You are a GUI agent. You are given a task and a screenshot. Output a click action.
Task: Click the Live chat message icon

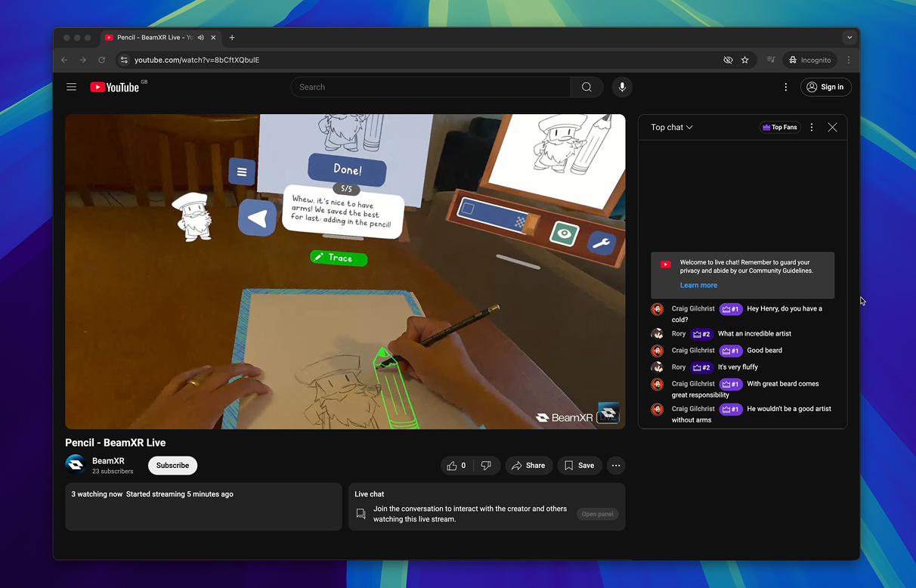[361, 514]
